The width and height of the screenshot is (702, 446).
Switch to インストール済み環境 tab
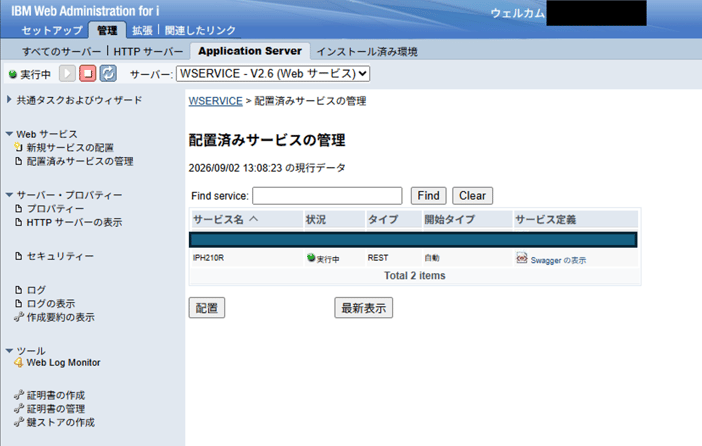367,51
